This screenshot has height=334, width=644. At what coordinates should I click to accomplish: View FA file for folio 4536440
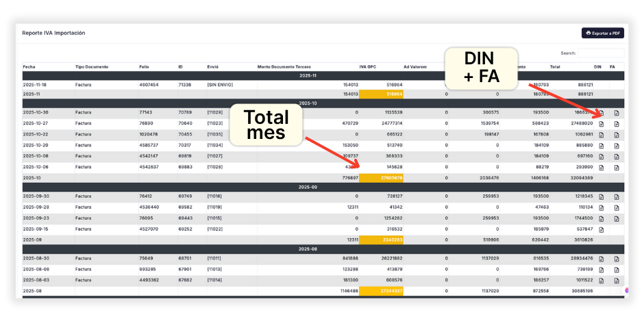pos(616,207)
